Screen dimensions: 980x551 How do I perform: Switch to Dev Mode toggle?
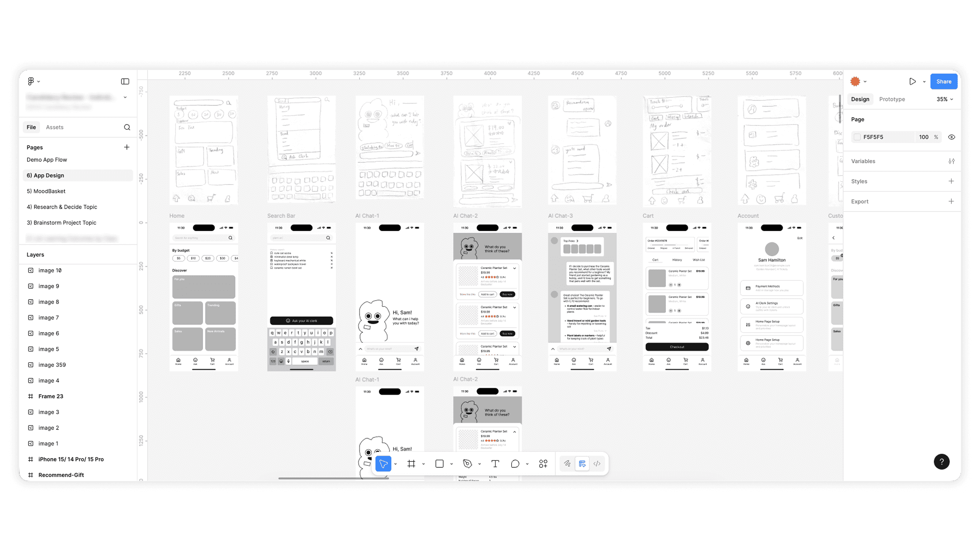(597, 464)
